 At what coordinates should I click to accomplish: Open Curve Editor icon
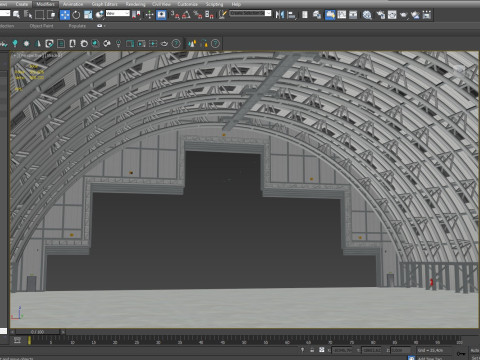pyautogui.click(x=342, y=14)
